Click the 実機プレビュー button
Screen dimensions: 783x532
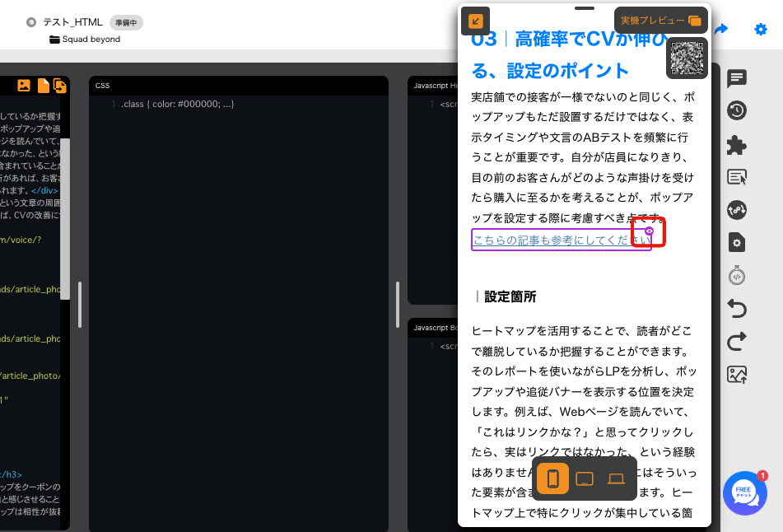(x=659, y=19)
